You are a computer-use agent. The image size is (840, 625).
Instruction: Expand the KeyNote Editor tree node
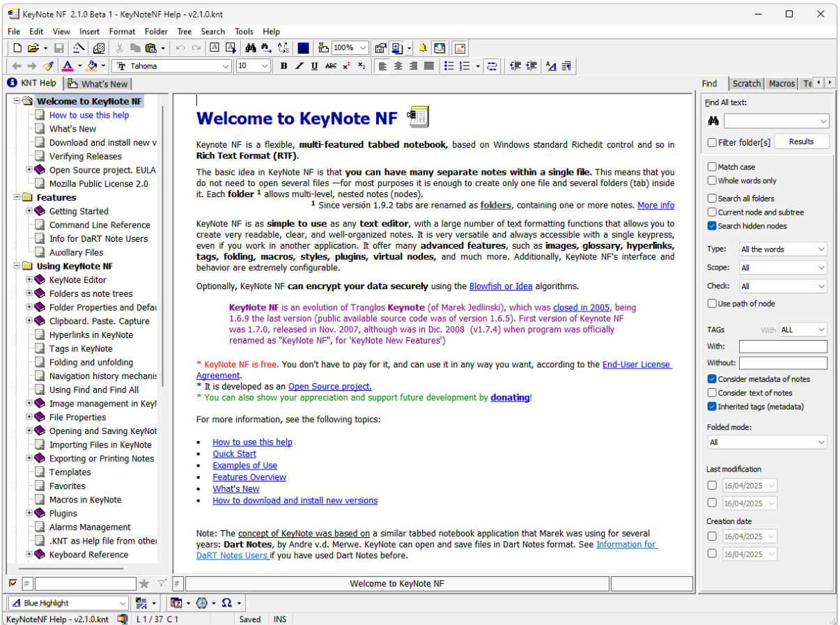[29, 279]
